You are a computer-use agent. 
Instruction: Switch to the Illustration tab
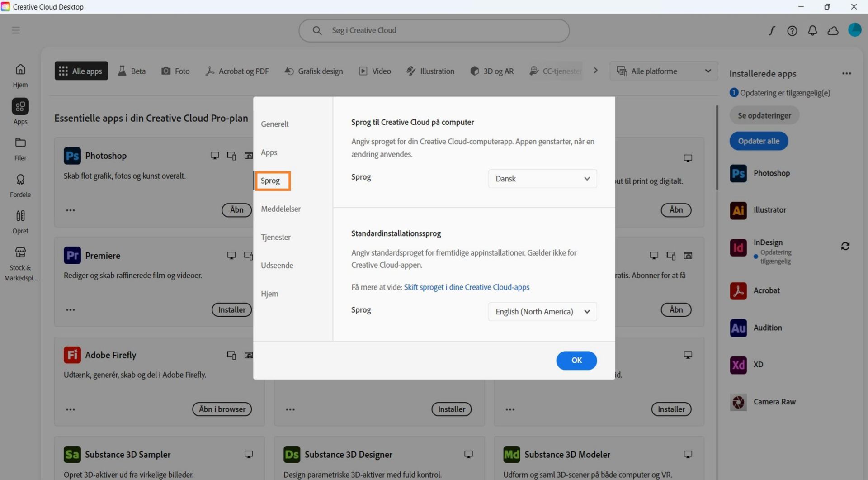430,71
